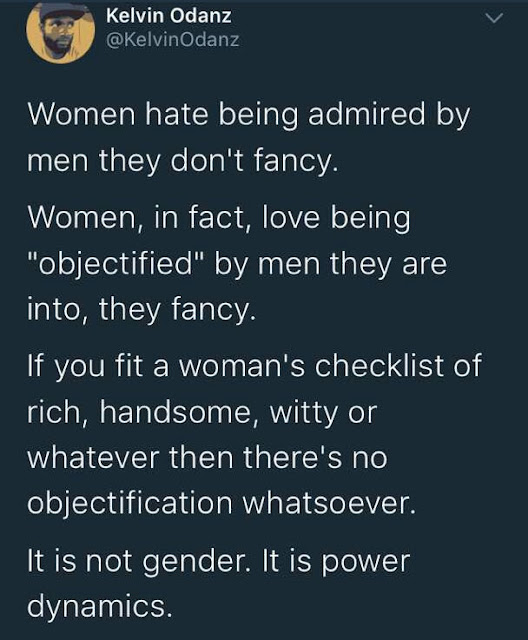Click the Kelvin Odanz display name
Image resolution: width=528 pixels, height=640 pixels.
pyautogui.click(x=169, y=16)
